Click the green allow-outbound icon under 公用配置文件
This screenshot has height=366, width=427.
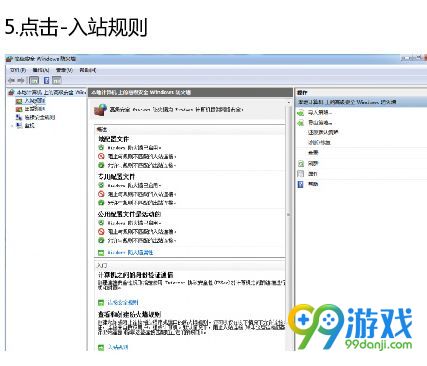pyautogui.click(x=101, y=240)
